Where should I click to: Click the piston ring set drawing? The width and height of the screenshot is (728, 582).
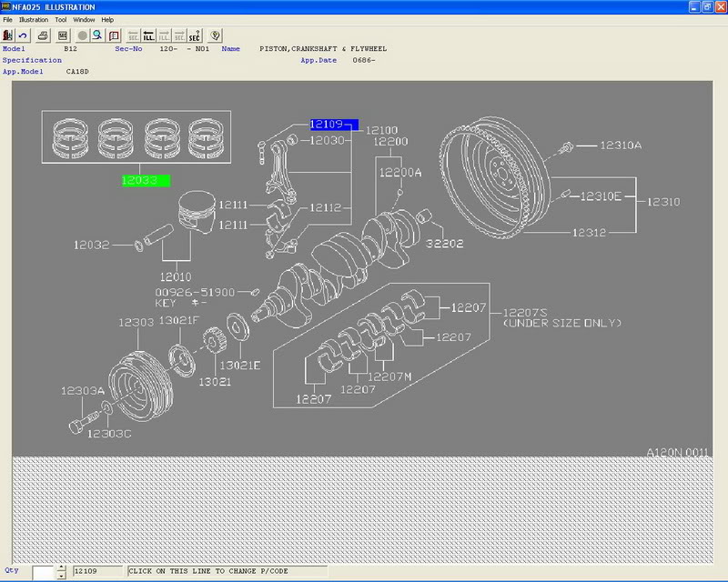click(136, 138)
